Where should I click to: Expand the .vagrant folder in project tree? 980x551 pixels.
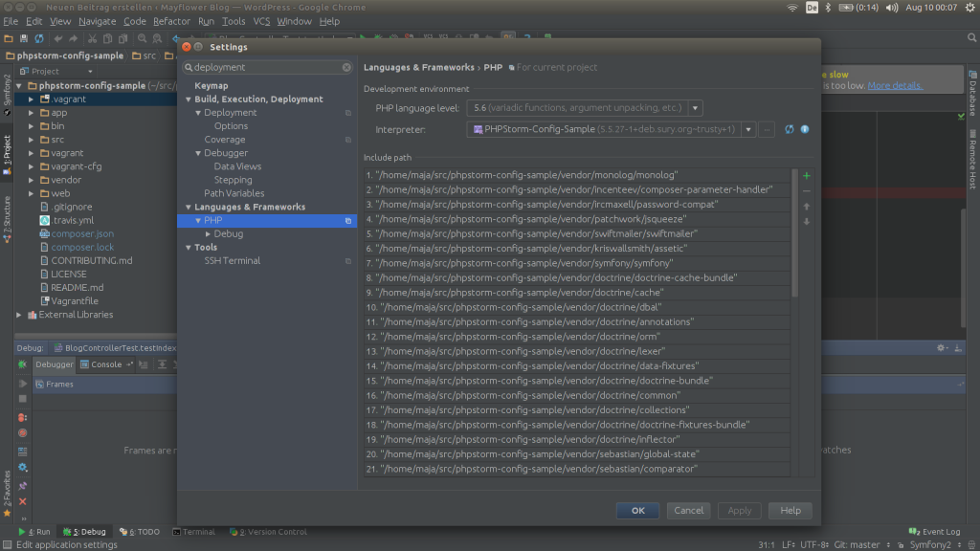coord(31,99)
